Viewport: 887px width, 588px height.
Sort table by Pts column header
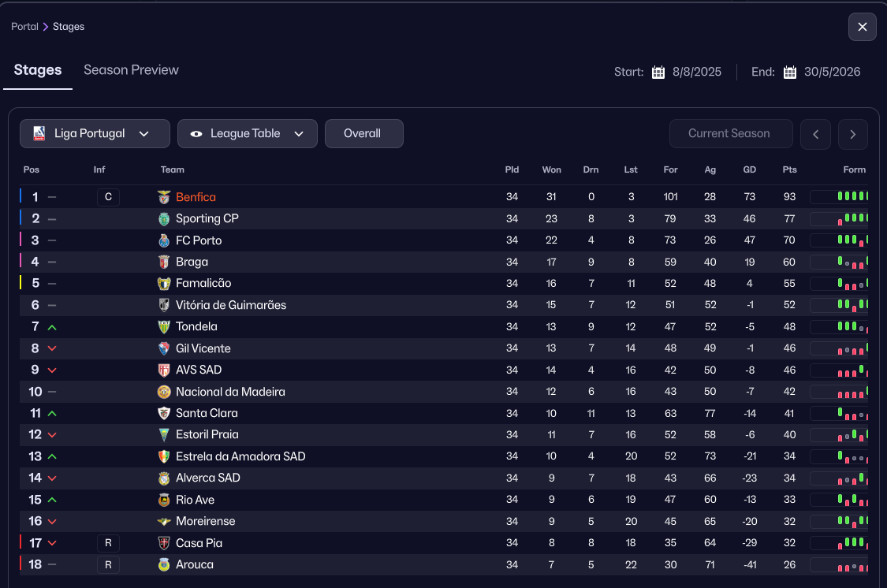pos(789,169)
